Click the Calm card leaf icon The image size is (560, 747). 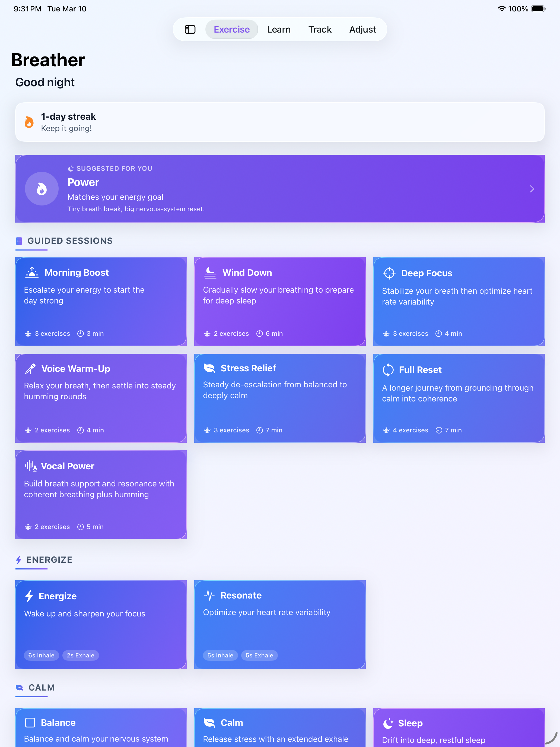click(x=209, y=723)
